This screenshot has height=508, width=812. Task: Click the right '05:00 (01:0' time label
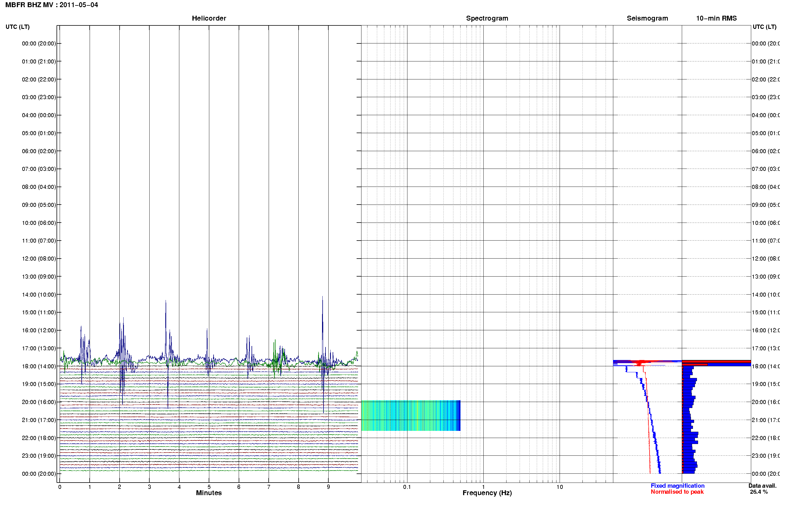765,133
